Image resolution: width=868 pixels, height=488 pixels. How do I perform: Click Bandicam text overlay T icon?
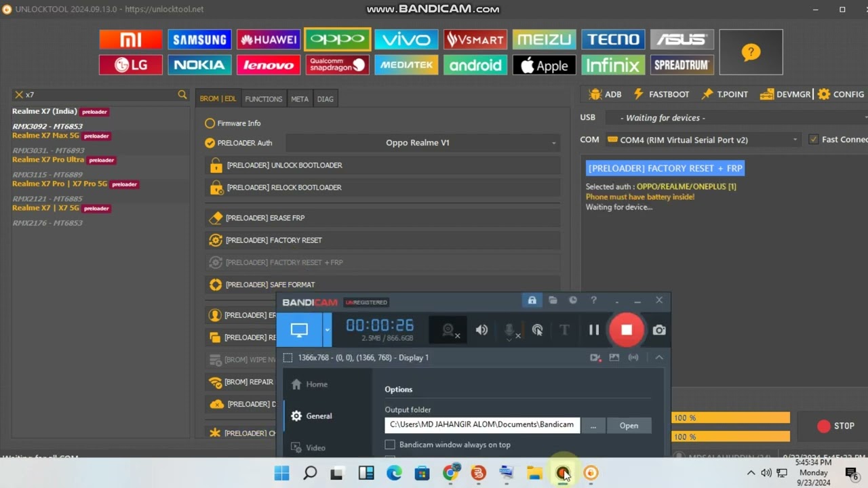[564, 330]
